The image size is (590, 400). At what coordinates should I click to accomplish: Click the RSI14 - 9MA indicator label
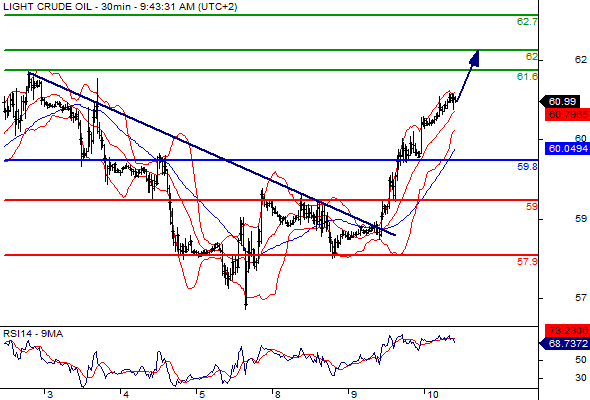33,334
